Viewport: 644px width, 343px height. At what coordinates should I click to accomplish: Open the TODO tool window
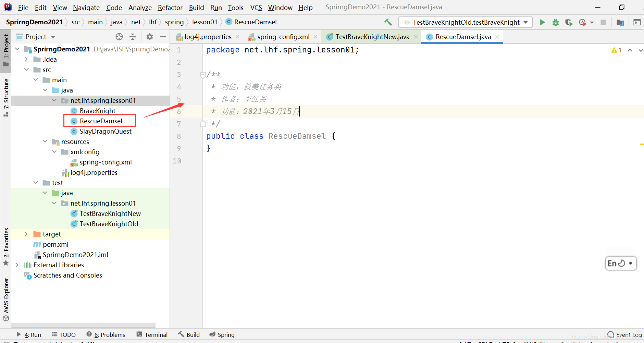[64, 335]
